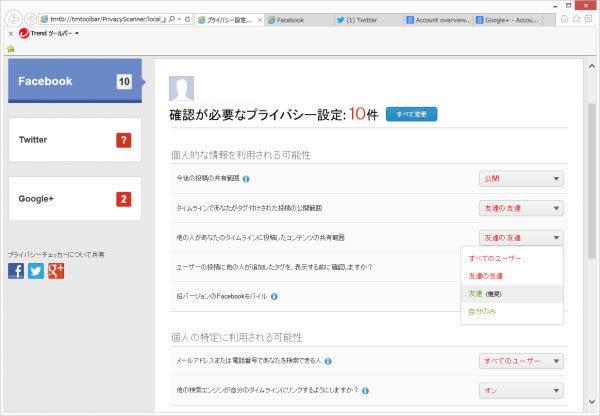Open the Trend ツールバー dropdown arrow
Image resolution: width=600 pixels, height=416 pixels.
pyautogui.click(x=77, y=34)
